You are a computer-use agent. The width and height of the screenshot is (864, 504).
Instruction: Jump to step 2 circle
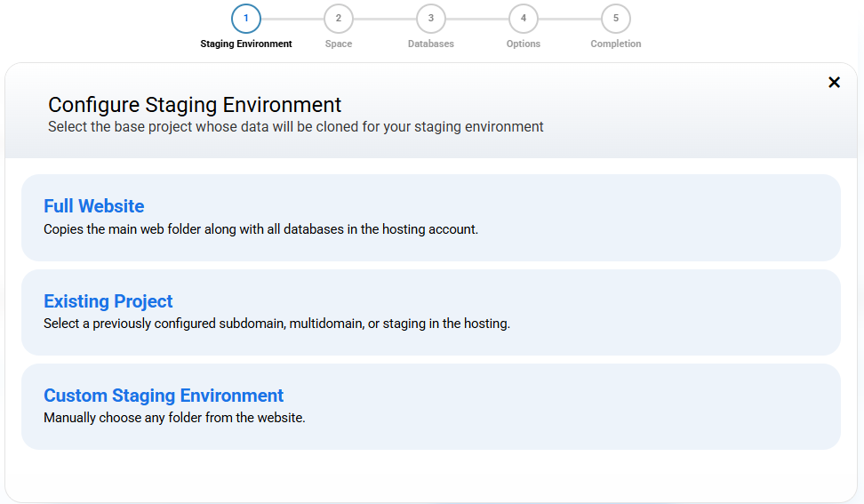[339, 19]
